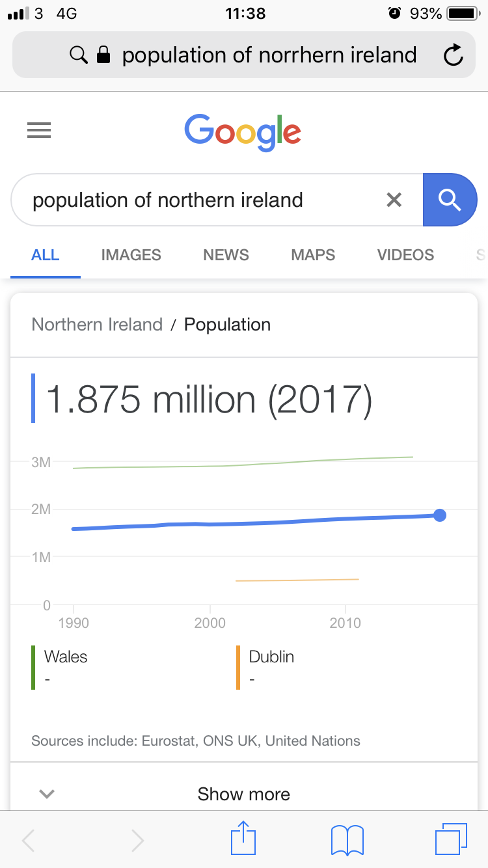Open the Videos tab
The width and height of the screenshot is (488, 868).
[x=405, y=255]
